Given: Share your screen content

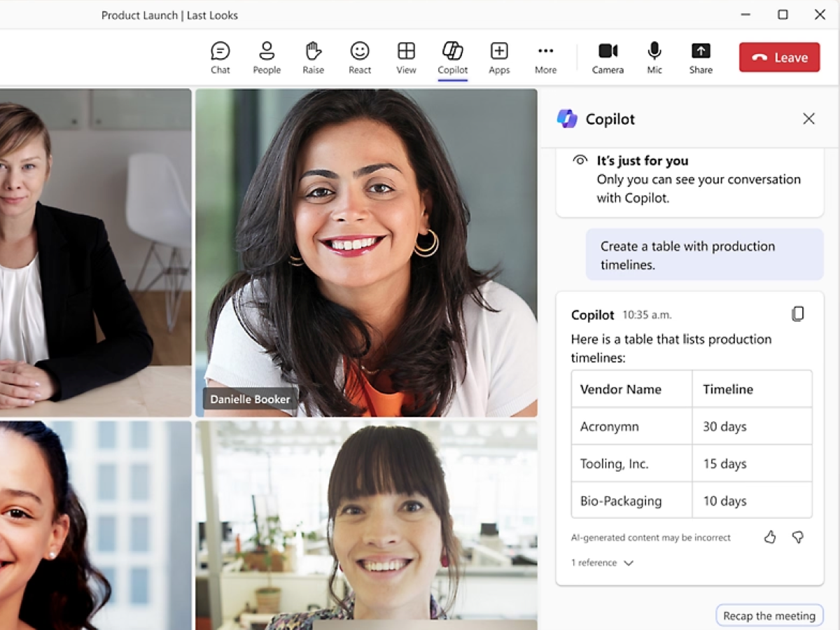Looking at the screenshot, I should click(701, 57).
